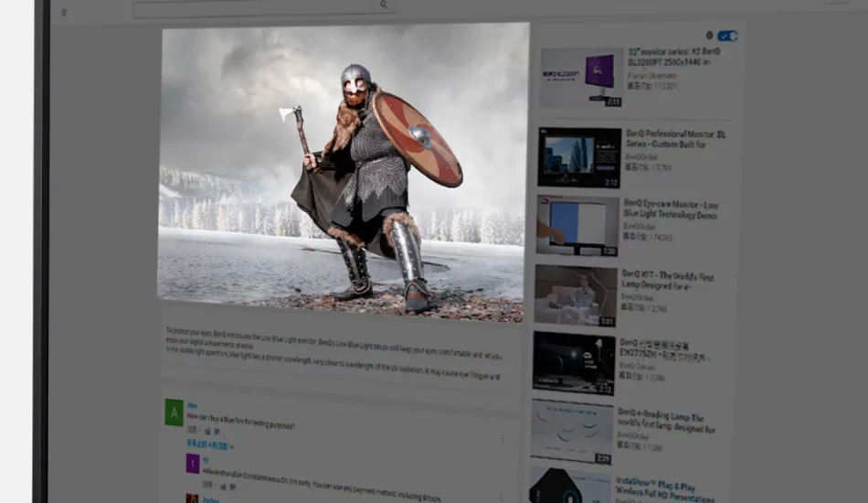Click the Viking warrior video player
868x503 pixels.
click(x=344, y=173)
